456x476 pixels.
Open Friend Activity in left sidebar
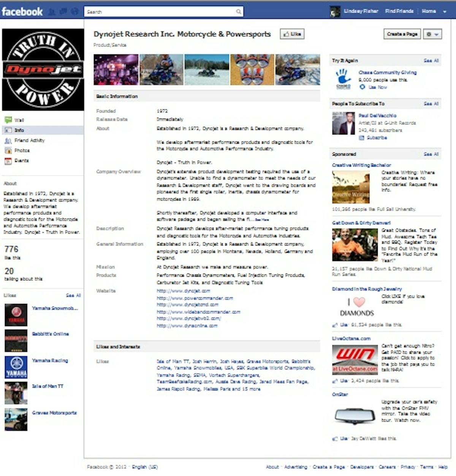tap(29, 141)
